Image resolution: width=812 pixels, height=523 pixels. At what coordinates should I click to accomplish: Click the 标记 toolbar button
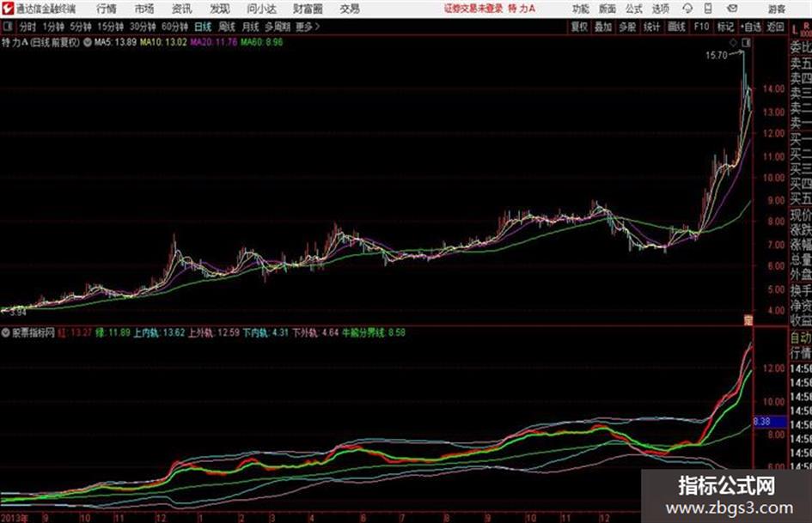tap(725, 27)
